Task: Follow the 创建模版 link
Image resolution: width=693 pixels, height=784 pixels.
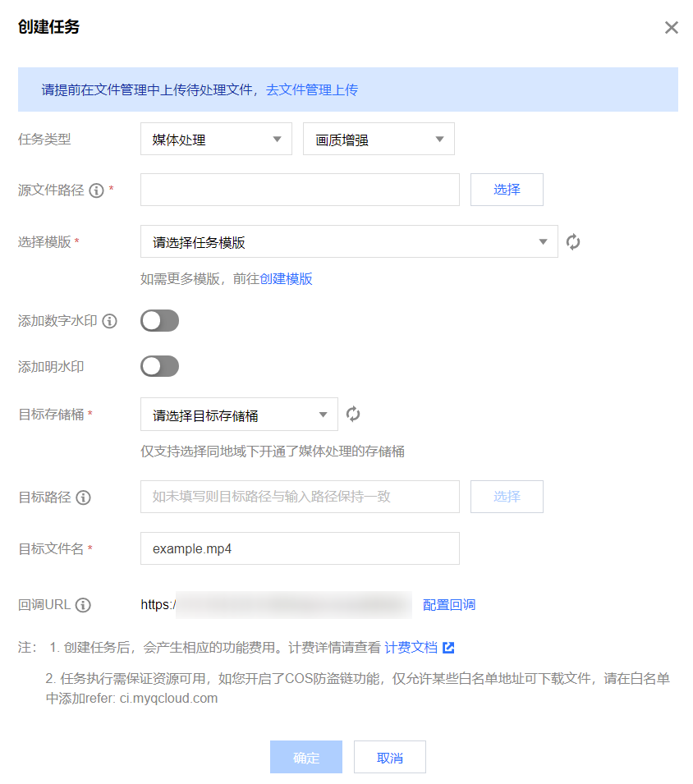Action: click(287, 279)
